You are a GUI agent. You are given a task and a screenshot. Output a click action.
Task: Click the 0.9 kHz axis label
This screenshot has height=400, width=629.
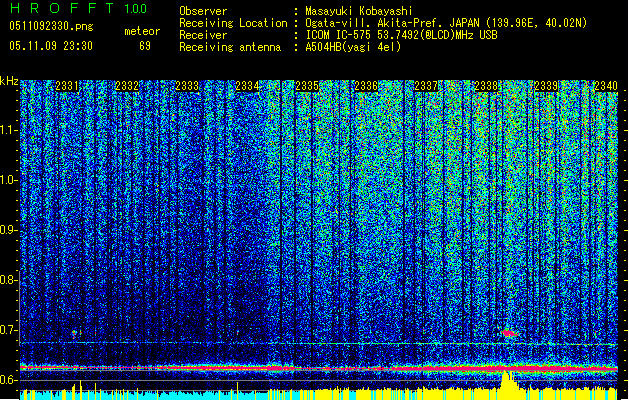8,230
